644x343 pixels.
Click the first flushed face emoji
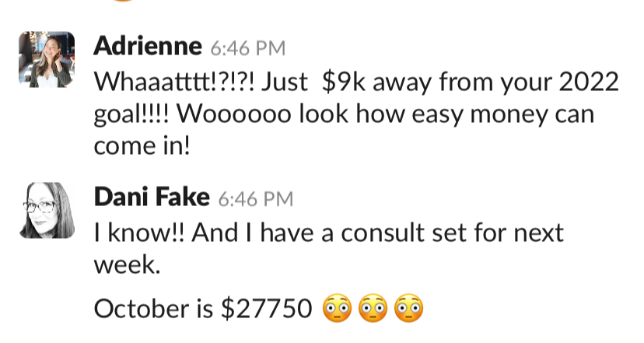pos(335,310)
